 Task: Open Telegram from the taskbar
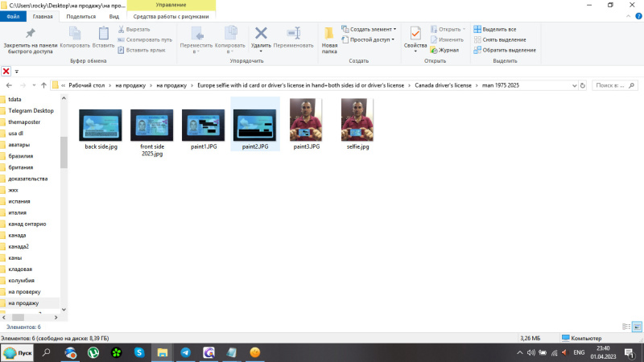(186, 352)
